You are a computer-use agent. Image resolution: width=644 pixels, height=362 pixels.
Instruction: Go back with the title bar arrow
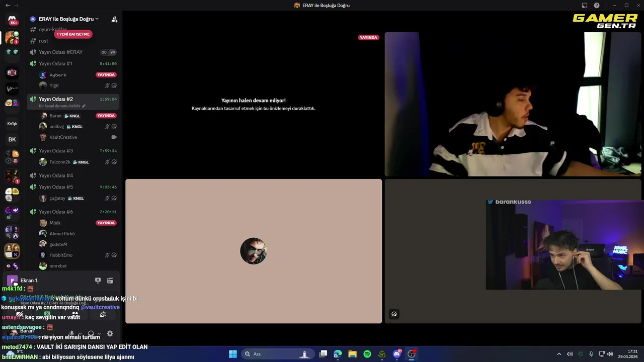(8, 6)
